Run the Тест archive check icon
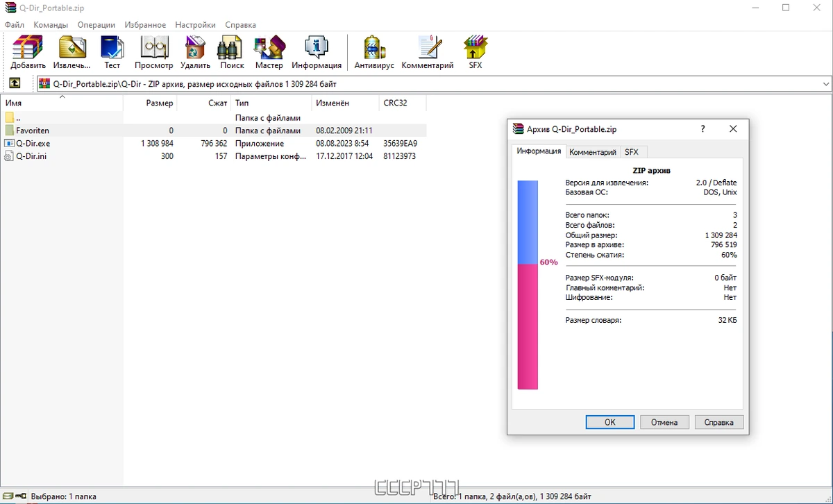The width and height of the screenshot is (833, 504). pos(112,47)
